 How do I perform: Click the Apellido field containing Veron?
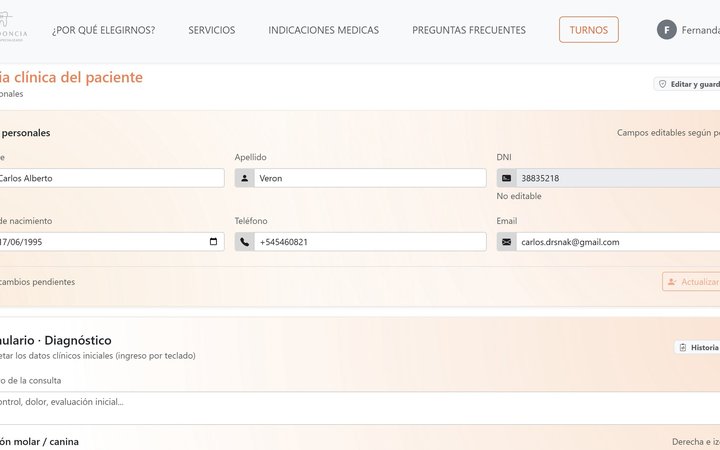tap(370, 178)
